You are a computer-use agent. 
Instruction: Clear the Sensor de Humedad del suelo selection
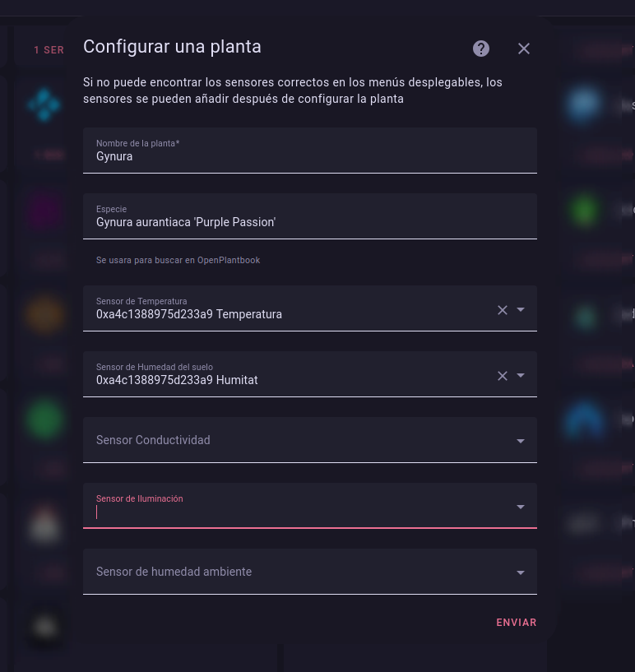click(x=503, y=375)
